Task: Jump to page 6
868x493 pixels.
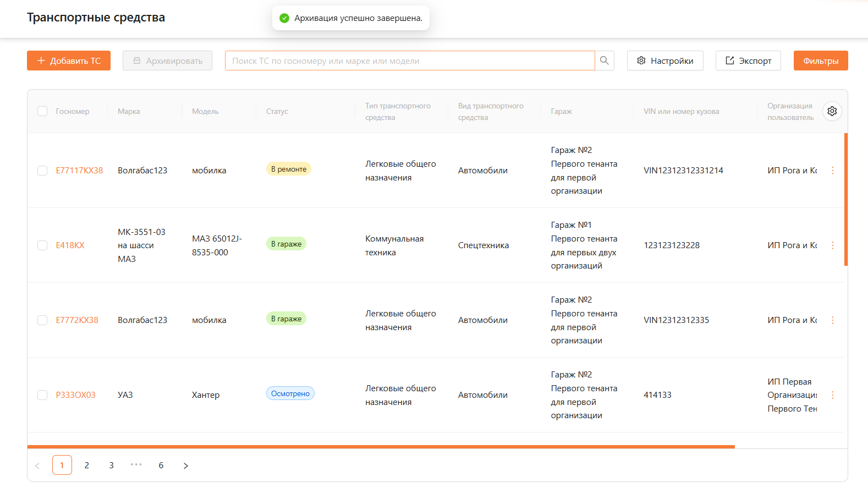Action: point(161,465)
